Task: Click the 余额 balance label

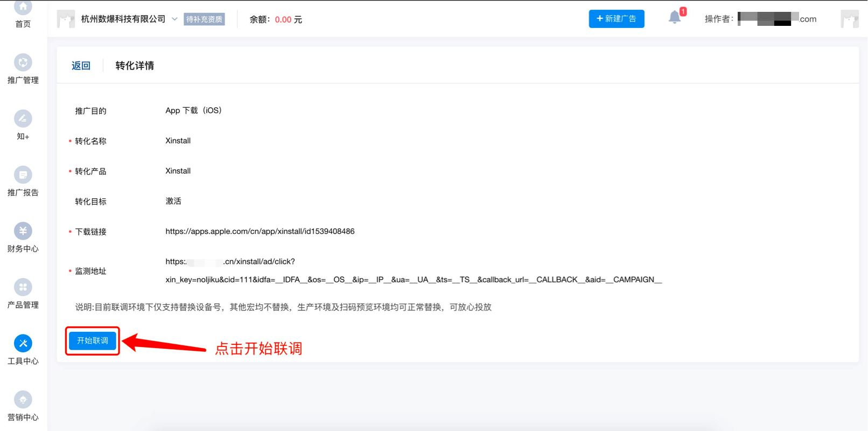Action: 261,19
